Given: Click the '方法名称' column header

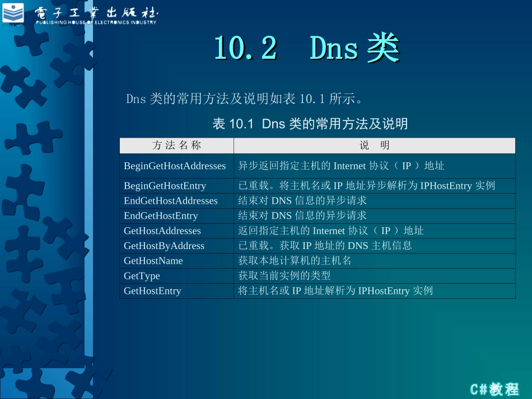Looking at the screenshot, I should coord(177,145).
